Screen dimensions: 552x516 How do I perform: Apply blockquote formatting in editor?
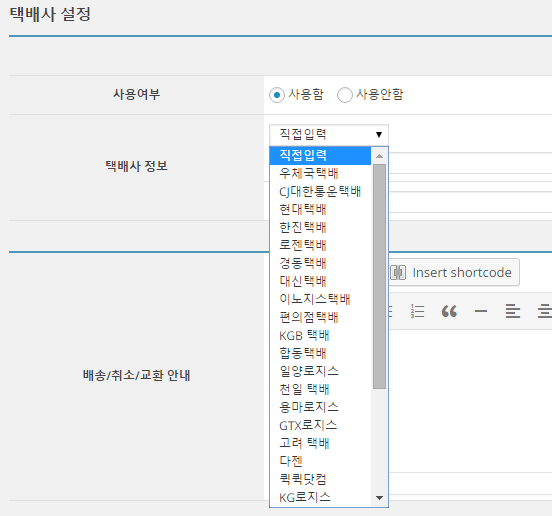pyautogui.click(x=449, y=312)
